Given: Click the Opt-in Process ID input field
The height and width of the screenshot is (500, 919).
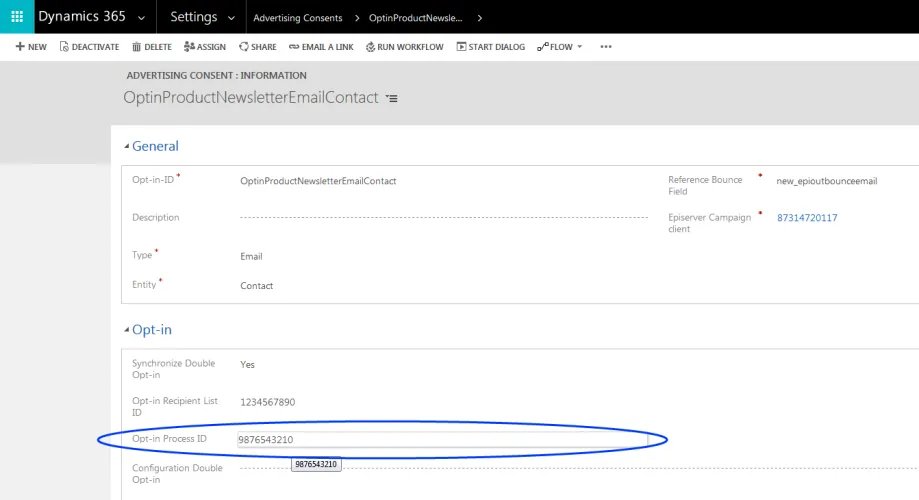Looking at the screenshot, I should (443, 440).
